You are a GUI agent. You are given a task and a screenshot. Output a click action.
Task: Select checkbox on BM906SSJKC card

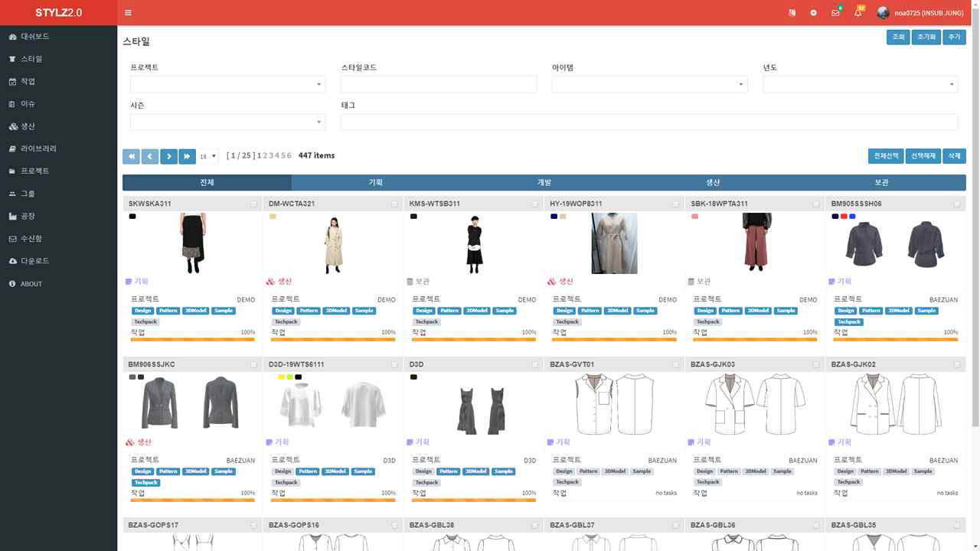254,365
